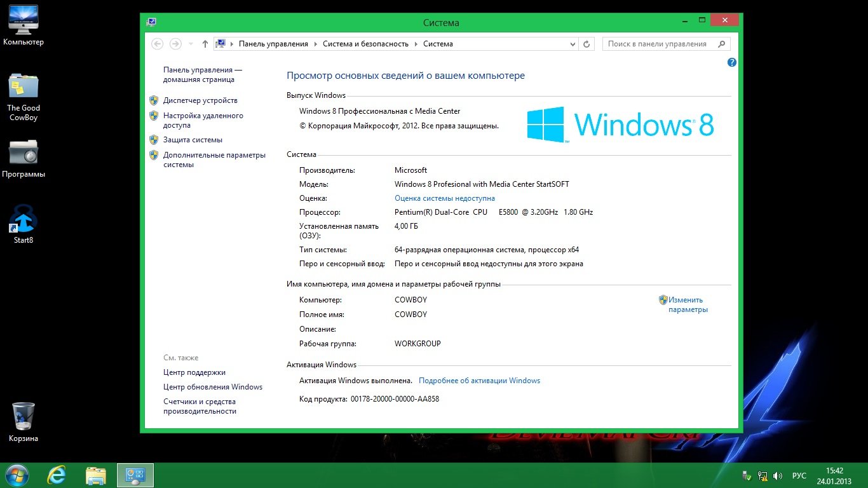Click COWBOY next to Полное имя
The height and width of the screenshot is (488, 868).
click(410, 315)
